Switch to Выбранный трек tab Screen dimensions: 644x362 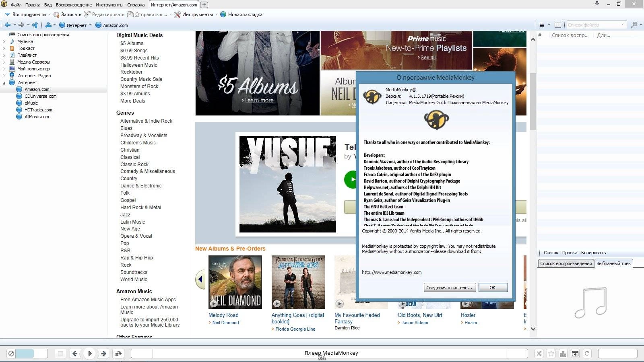[613, 263]
